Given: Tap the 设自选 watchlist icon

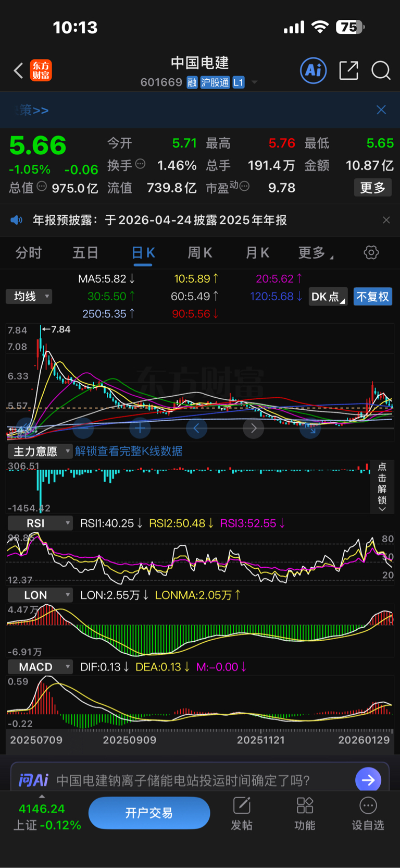Looking at the screenshot, I should (368, 813).
